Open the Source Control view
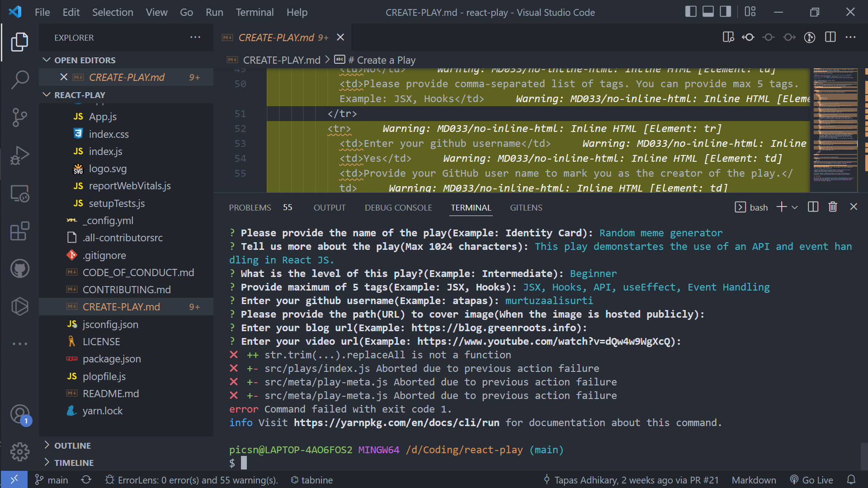Image resolution: width=868 pixels, height=488 pixels. tap(20, 117)
